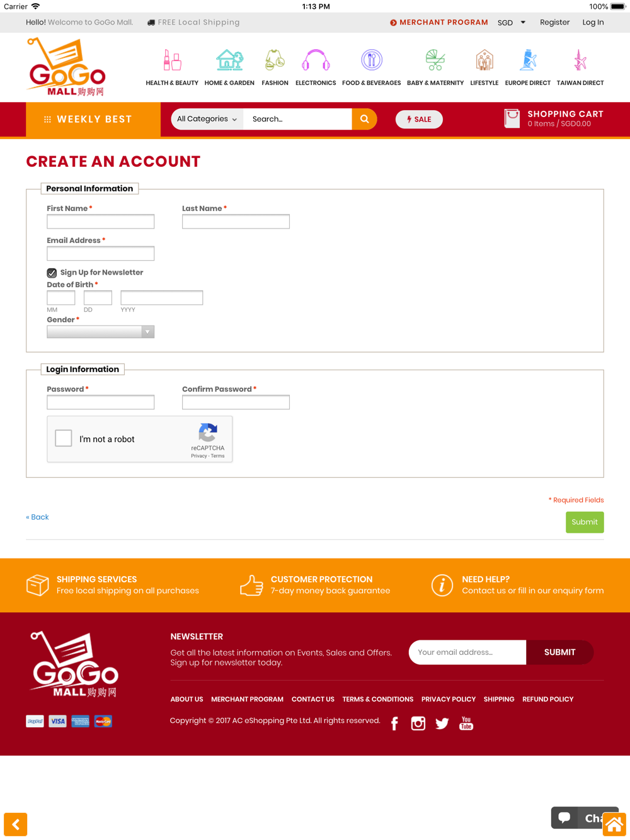Click the orange search magnifier button

(x=364, y=119)
